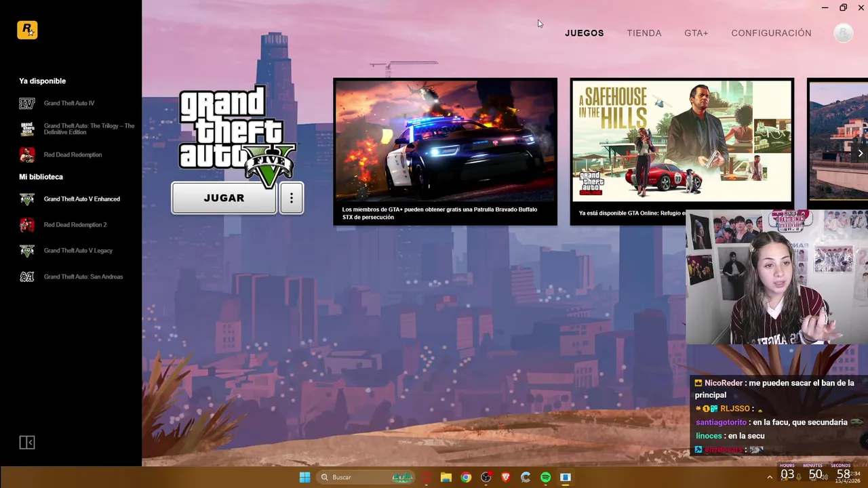Open File Explorer from the taskbar
This screenshot has width=868, height=488.
tap(446, 477)
